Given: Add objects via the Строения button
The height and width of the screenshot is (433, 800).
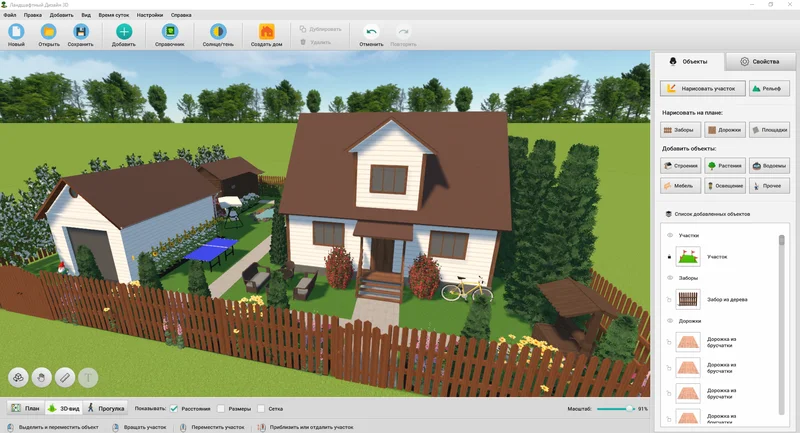Looking at the screenshot, I should tap(681, 166).
